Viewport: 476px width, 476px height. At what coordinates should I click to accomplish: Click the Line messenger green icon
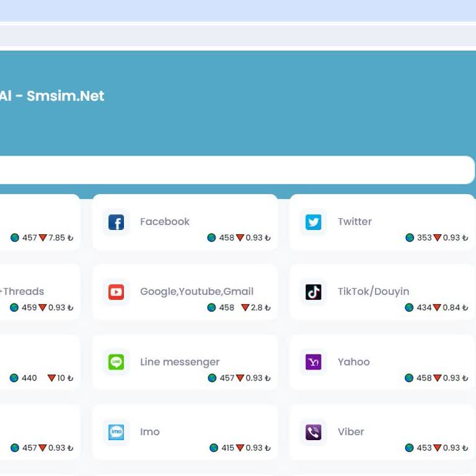click(x=116, y=362)
